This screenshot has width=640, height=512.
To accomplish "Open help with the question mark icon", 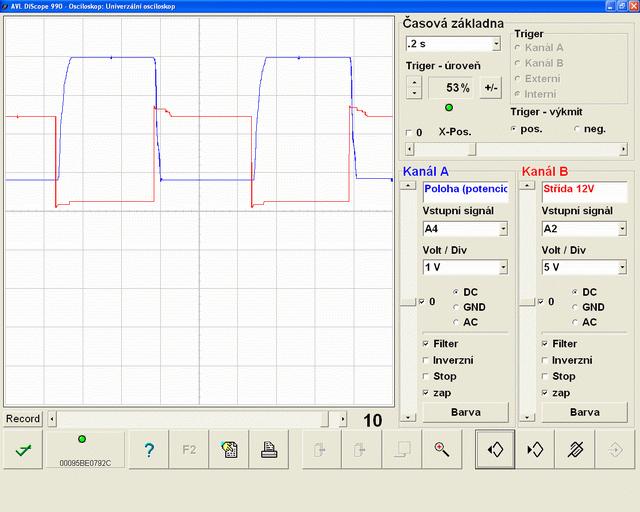I will point(149,450).
